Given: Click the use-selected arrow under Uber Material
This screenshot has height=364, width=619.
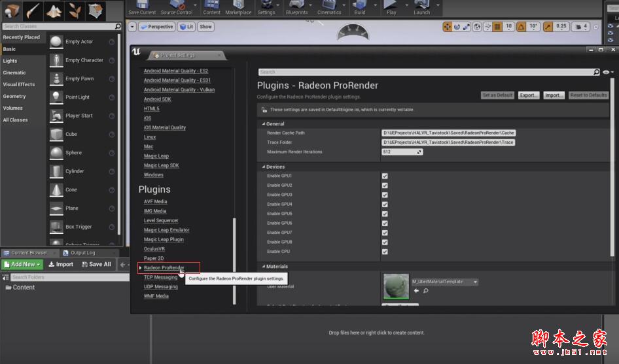Looking at the screenshot, I should pos(416,291).
